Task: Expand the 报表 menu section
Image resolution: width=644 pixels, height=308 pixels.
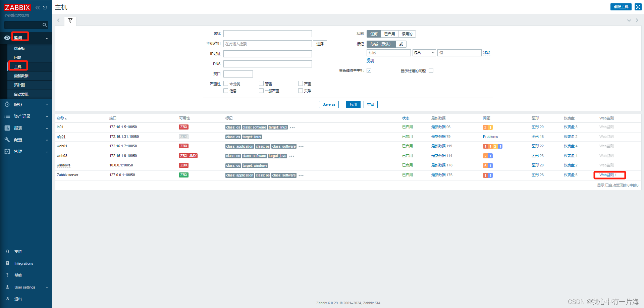Action: point(47,128)
